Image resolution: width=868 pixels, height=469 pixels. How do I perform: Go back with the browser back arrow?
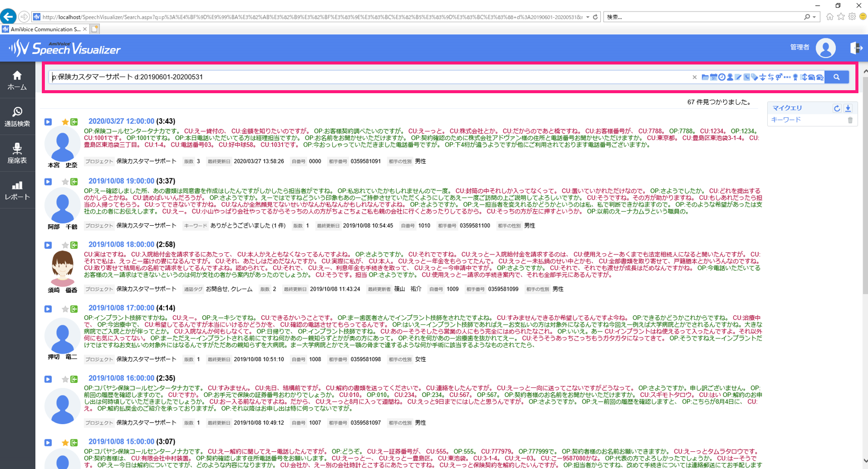(x=8, y=17)
